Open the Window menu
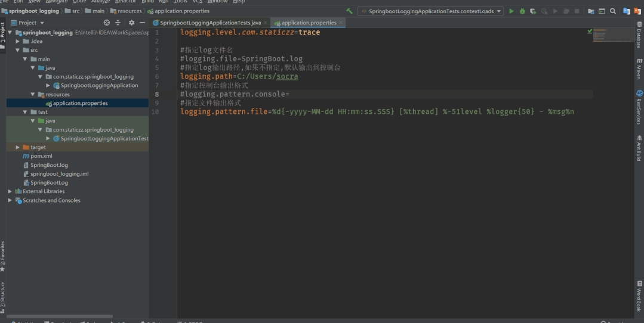The image size is (644, 323). 217,2
